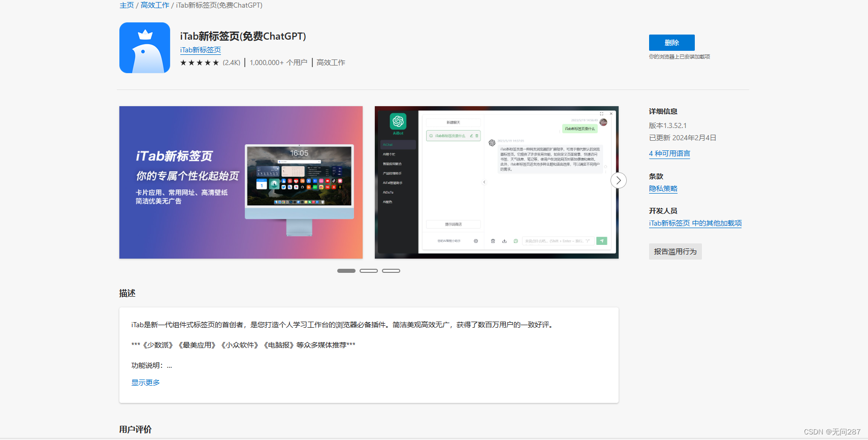Open iTab新标签页 中的其他加载项 link

(x=695, y=223)
